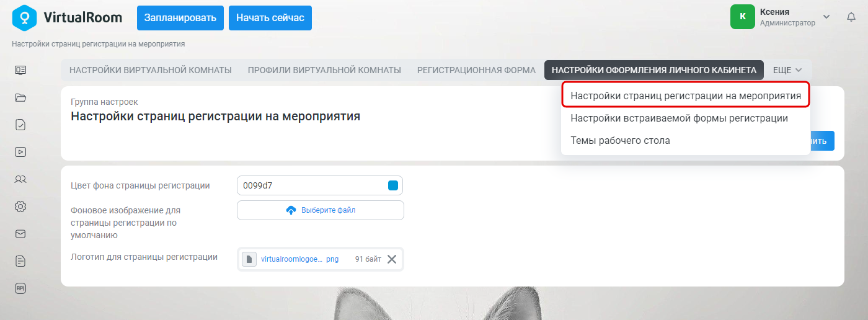Open the video recordings play icon
Image resolution: width=868 pixels, height=320 pixels.
click(x=20, y=151)
